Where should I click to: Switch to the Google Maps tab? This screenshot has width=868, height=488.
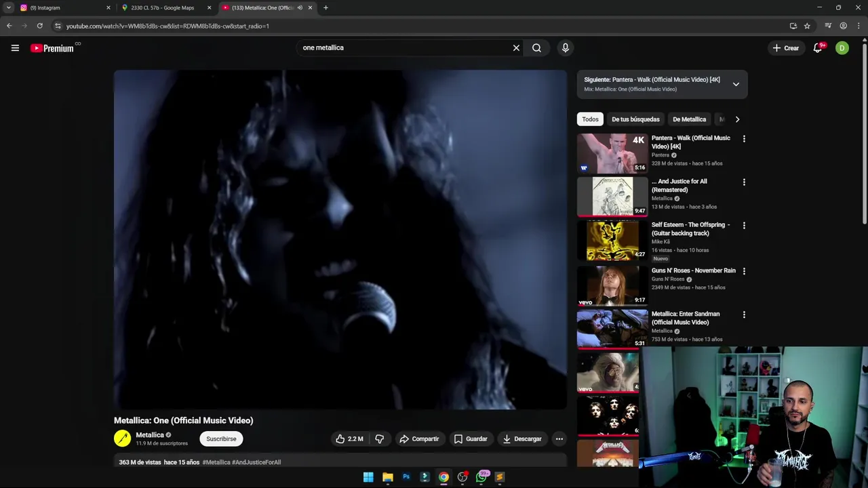pyautogui.click(x=165, y=7)
